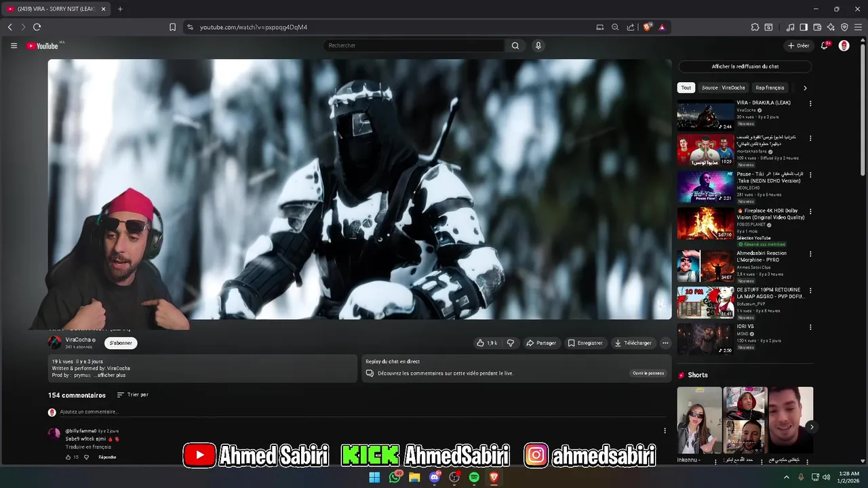The height and width of the screenshot is (488, 868).
Task: Show hidden system tray icons chevron
Action: point(787,477)
